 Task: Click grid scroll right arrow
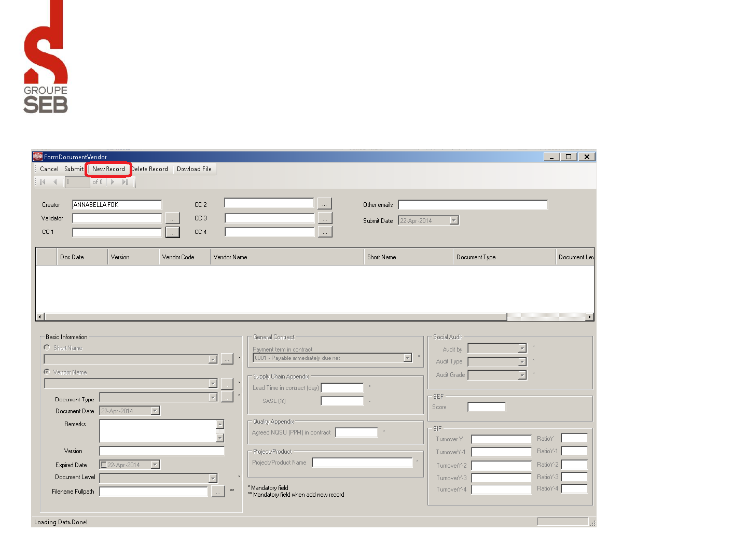[x=589, y=317]
